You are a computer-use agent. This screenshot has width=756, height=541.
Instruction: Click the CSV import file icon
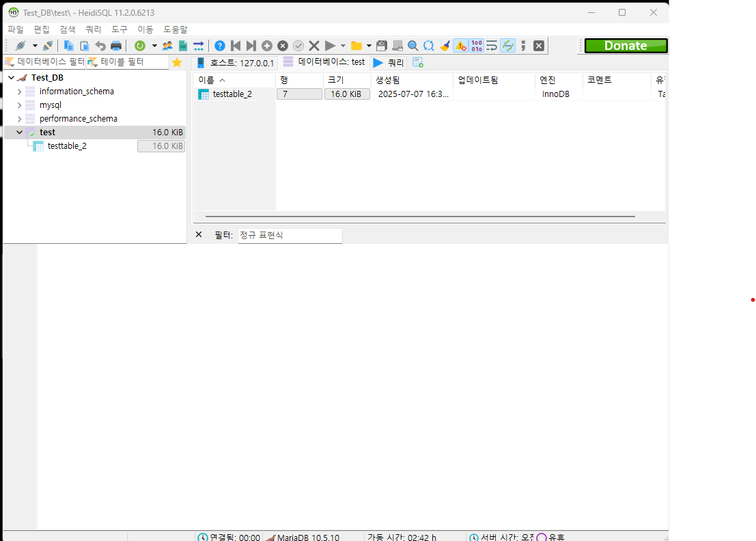tap(183, 46)
